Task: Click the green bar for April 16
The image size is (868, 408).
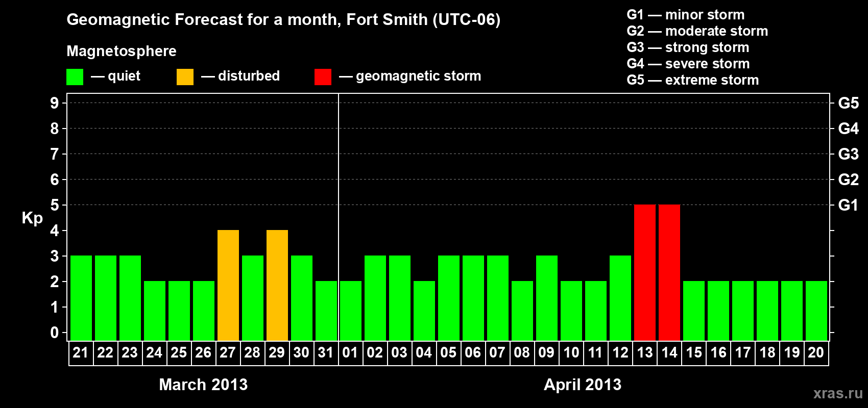Action: (x=718, y=311)
